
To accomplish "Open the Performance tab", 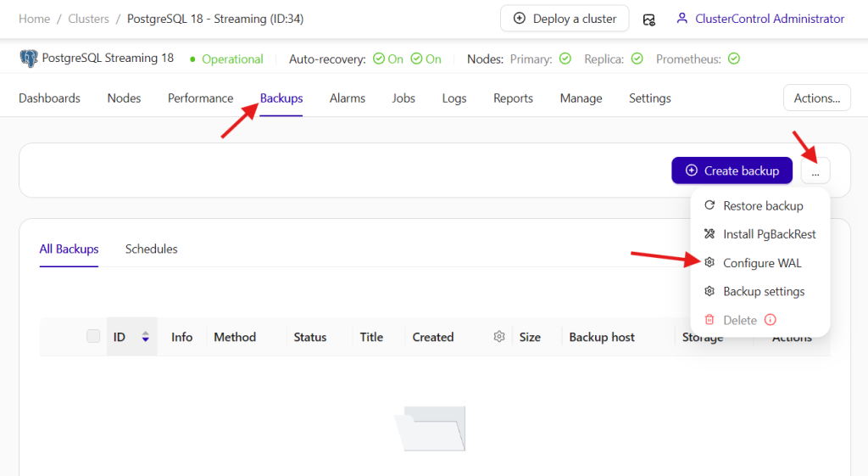I will point(200,98).
